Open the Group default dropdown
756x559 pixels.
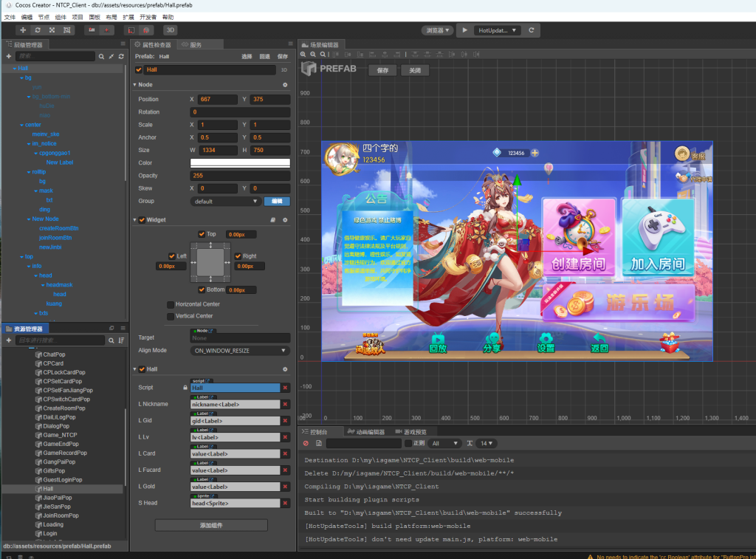tap(226, 202)
